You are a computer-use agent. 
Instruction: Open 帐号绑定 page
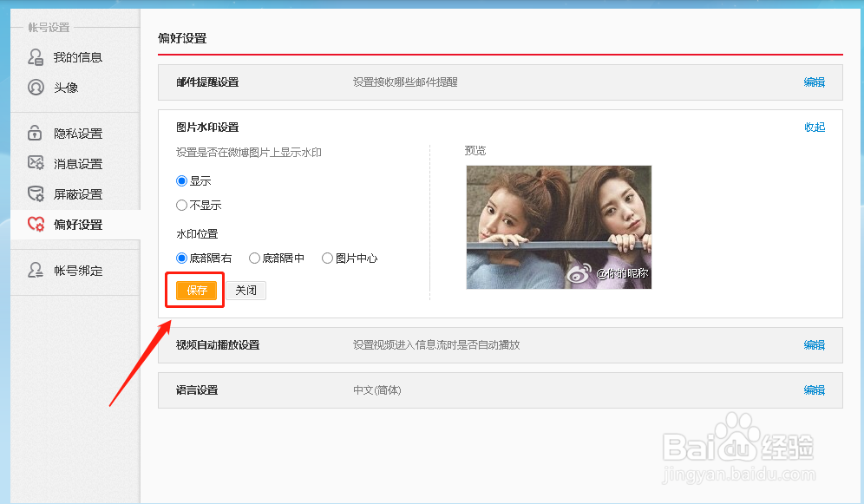[x=78, y=271]
